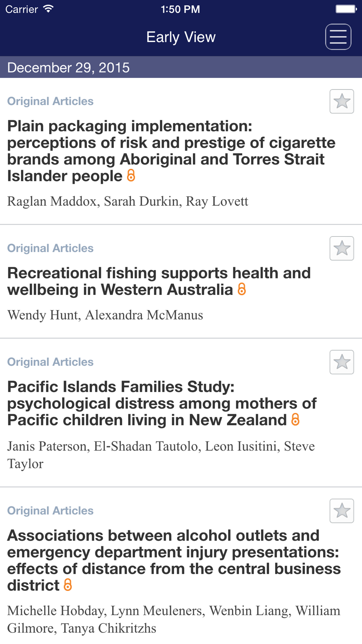Favorite the Recreational fishing article
Image resolution: width=362 pixels, height=644 pixels.
click(342, 248)
